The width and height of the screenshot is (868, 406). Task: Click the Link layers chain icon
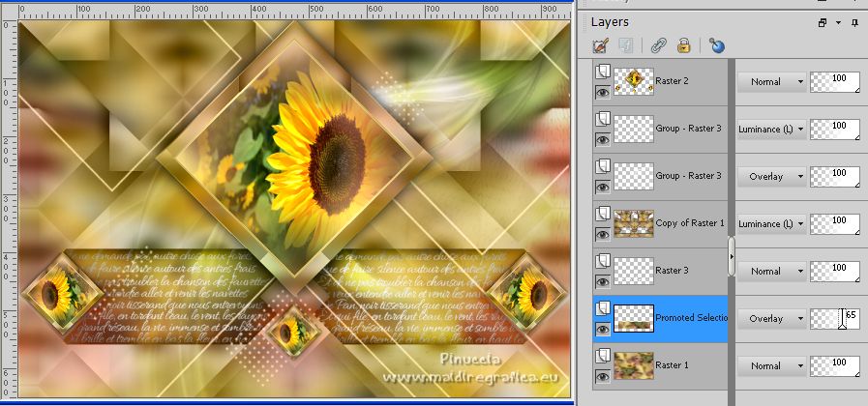pyautogui.click(x=658, y=45)
